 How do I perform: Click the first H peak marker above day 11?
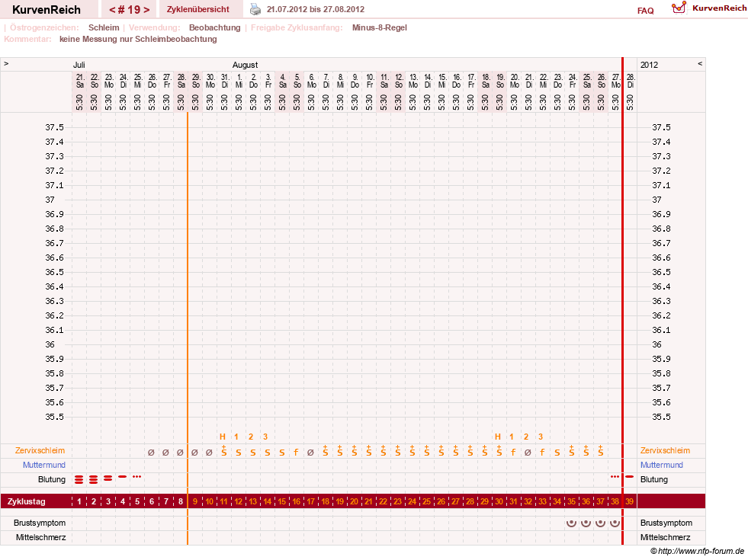223,437
